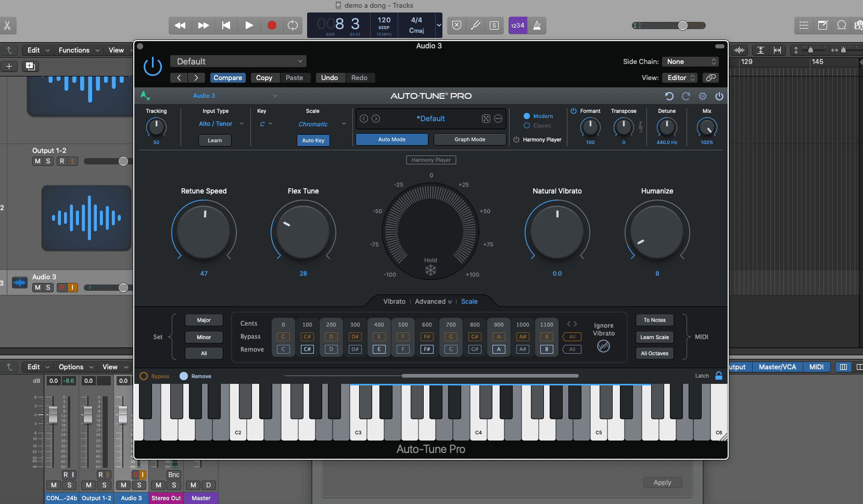Open the Scale dropdown showing Chromatic
This screenshot has width=863, height=504.
click(x=319, y=124)
